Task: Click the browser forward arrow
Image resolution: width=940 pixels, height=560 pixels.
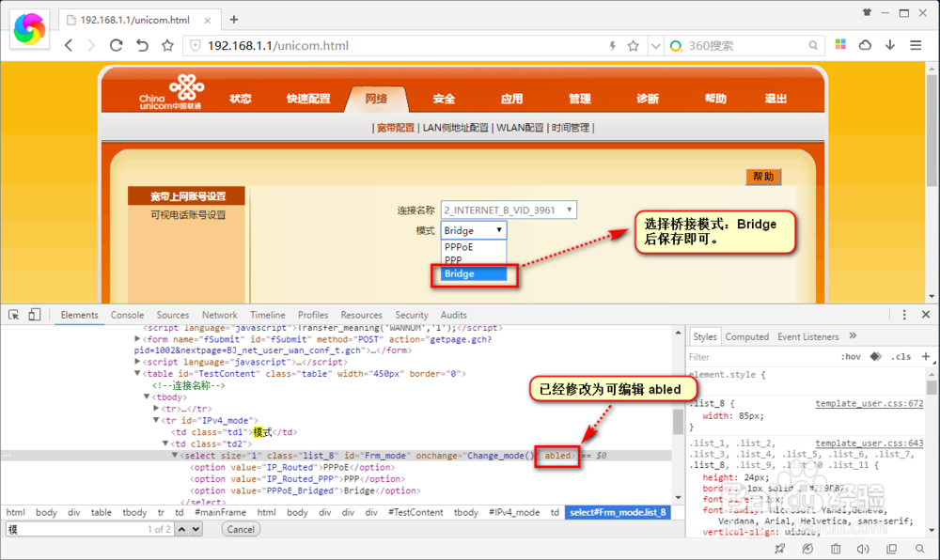Action: click(x=91, y=45)
